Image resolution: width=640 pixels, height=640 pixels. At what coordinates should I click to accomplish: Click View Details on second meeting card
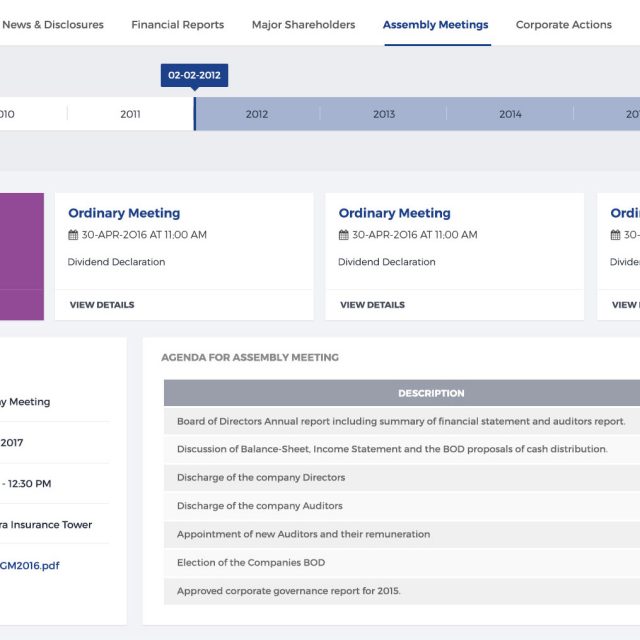(x=372, y=305)
